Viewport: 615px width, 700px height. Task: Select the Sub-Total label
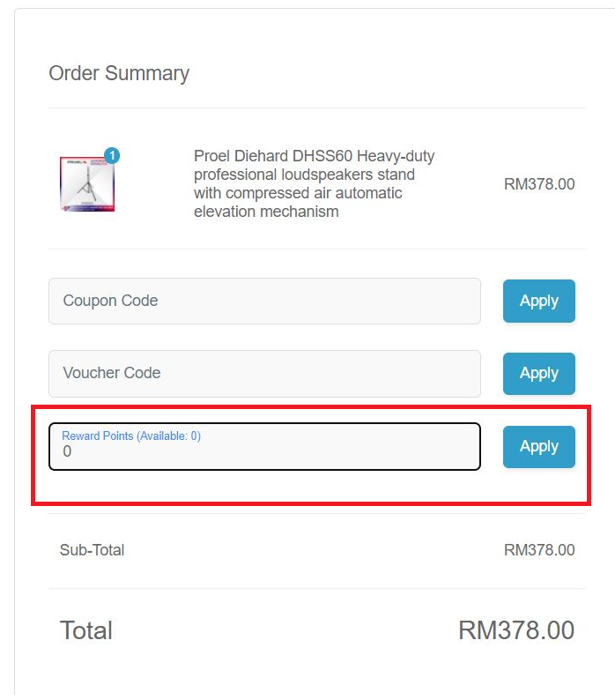[x=92, y=550]
